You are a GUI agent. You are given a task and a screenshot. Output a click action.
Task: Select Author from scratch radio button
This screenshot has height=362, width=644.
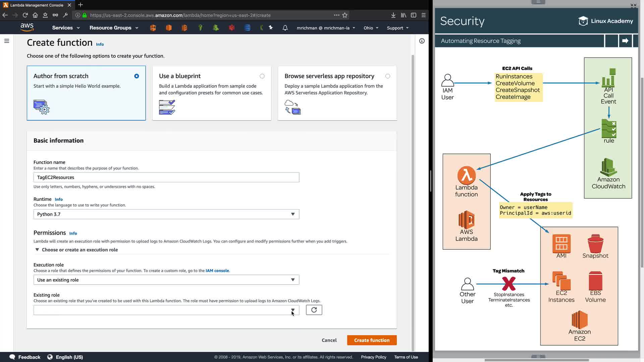tap(137, 76)
